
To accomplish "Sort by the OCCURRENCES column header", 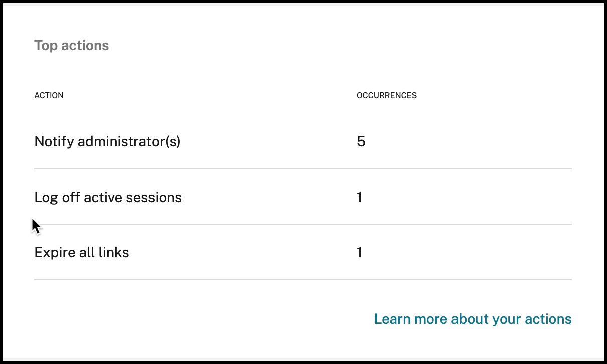I will [x=386, y=95].
